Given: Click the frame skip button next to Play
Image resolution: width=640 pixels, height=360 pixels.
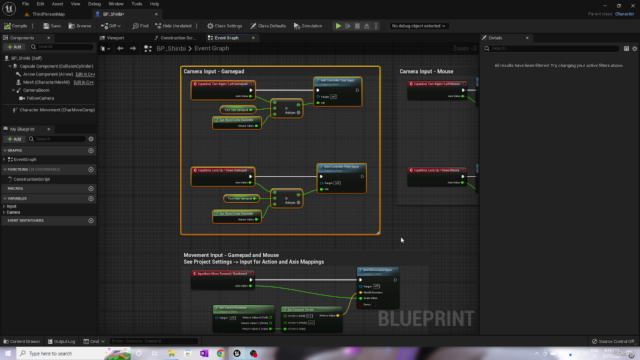Looking at the screenshot, I should pos(348,26).
